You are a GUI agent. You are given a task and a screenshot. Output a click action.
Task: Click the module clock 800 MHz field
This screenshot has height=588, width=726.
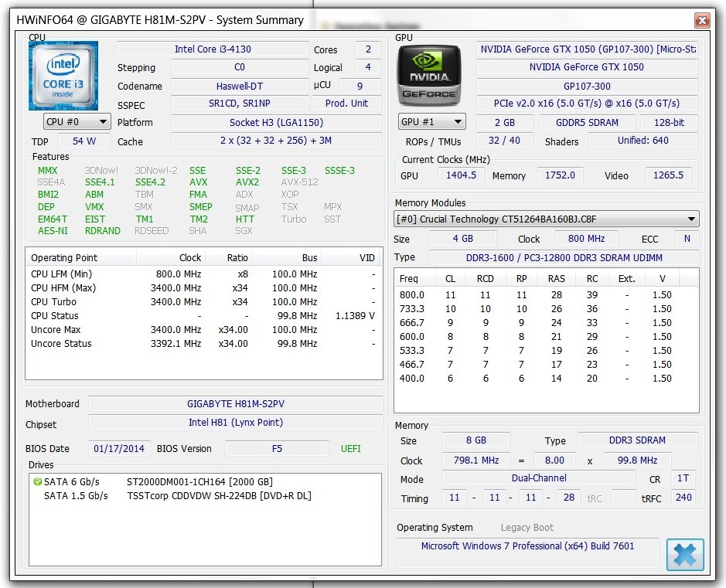(586, 239)
